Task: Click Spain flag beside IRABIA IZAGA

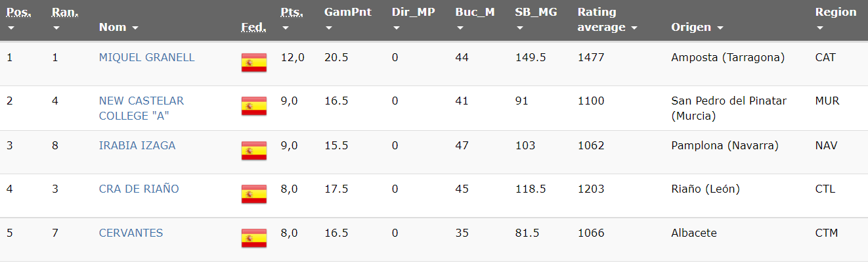Action: (253, 151)
